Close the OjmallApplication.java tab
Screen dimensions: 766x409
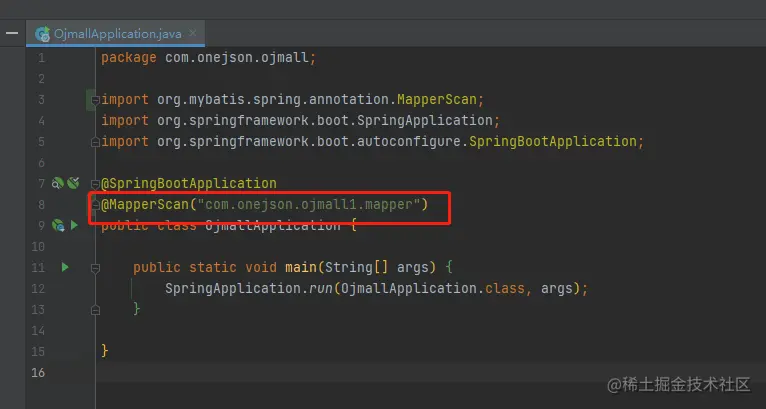[192, 33]
